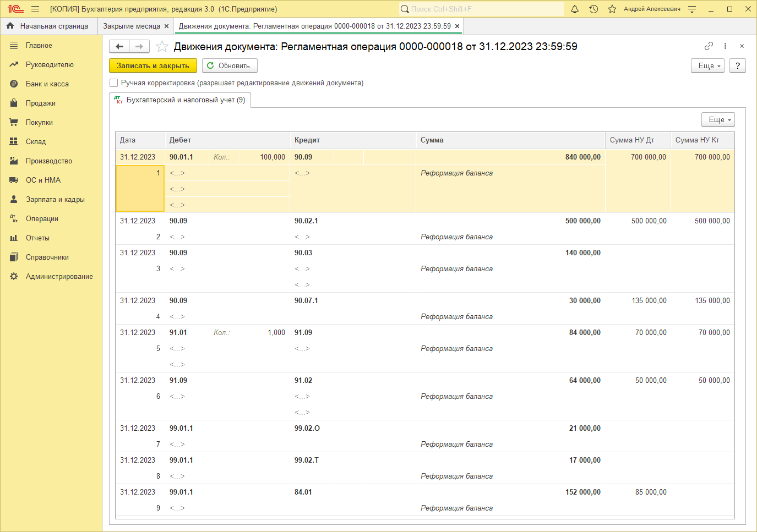Screen dimensions: 757x532
Task: Select credit account 90.07.1
Action: pos(306,301)
